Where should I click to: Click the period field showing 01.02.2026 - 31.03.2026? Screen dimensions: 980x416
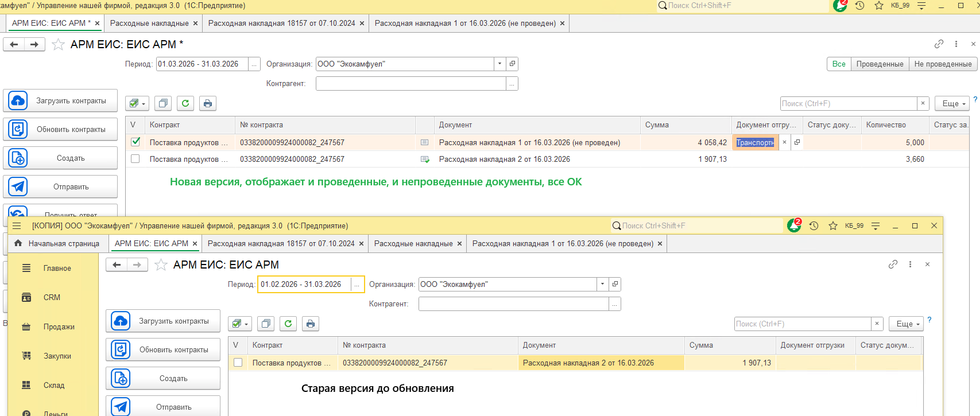tap(304, 285)
